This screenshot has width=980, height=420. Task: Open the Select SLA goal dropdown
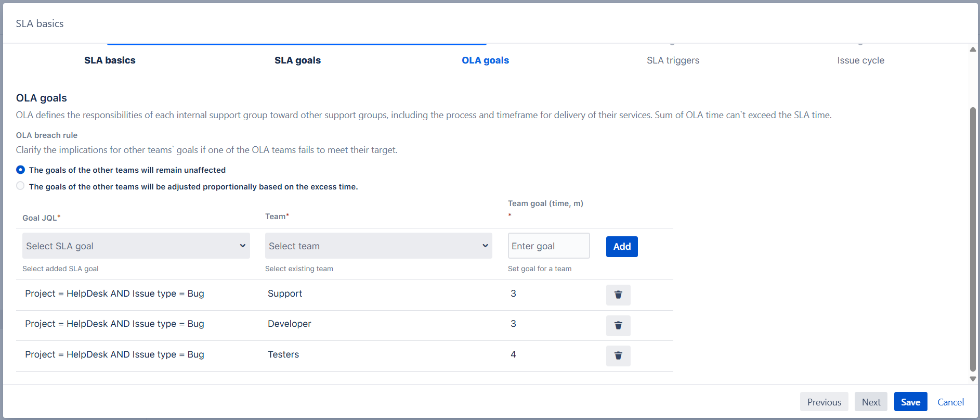pyautogui.click(x=136, y=246)
